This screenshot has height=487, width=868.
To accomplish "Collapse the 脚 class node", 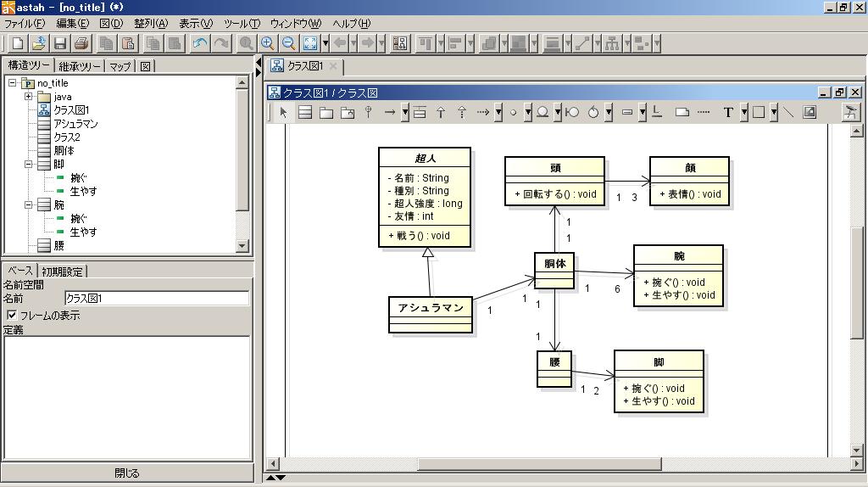I will 28,164.
